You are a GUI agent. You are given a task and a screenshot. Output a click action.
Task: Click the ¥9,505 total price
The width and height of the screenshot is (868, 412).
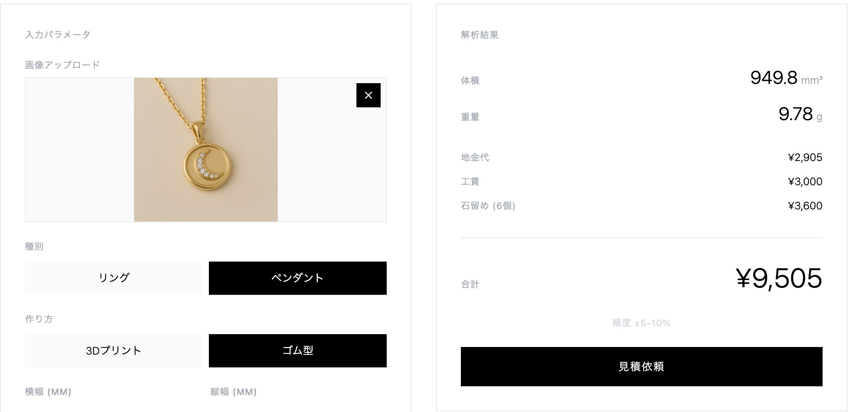click(779, 279)
